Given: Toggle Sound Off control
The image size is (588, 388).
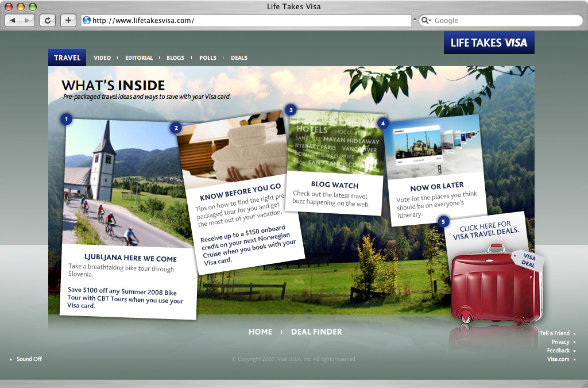Looking at the screenshot, I should tap(29, 359).
